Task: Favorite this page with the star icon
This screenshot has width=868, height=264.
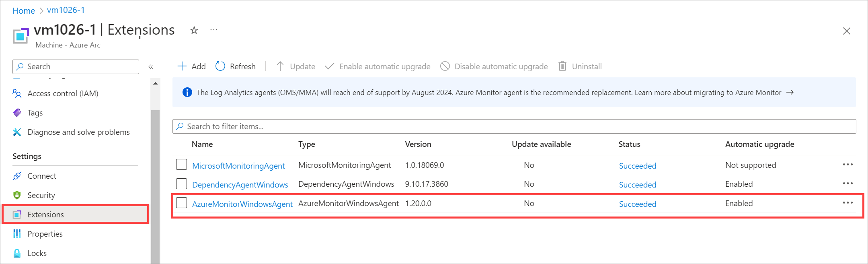Action: click(x=194, y=30)
